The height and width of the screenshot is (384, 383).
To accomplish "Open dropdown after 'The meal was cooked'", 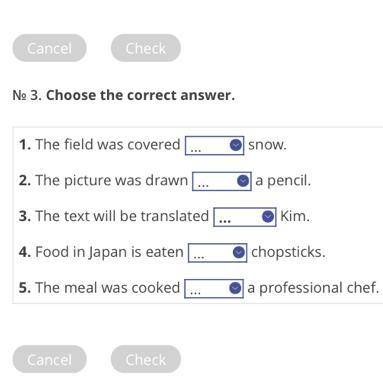I will (214, 288).
